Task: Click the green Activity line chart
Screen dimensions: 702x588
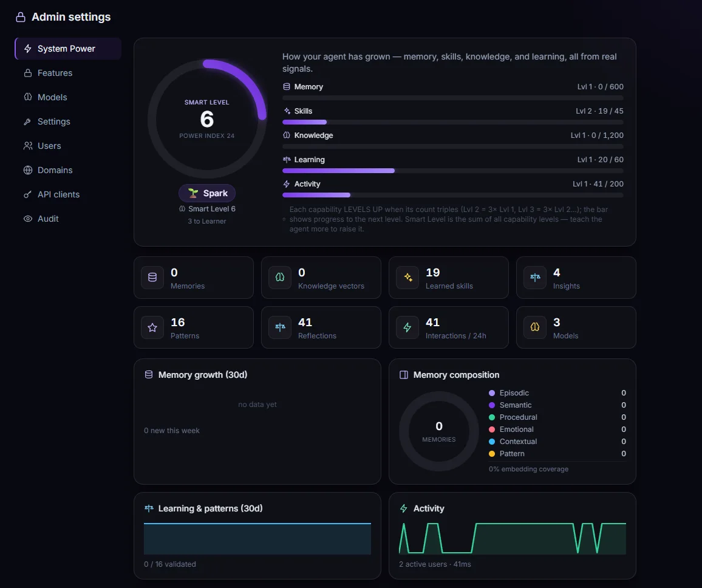Action: point(512,538)
